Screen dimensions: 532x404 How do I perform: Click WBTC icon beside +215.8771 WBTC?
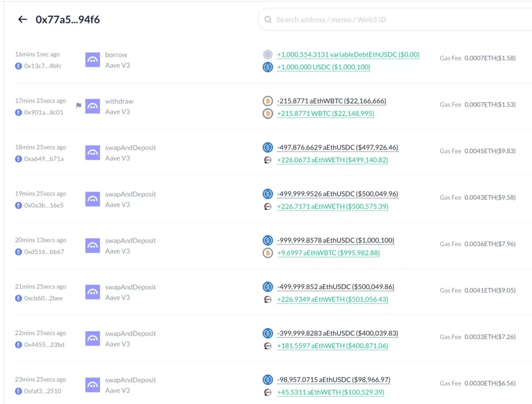(268, 113)
